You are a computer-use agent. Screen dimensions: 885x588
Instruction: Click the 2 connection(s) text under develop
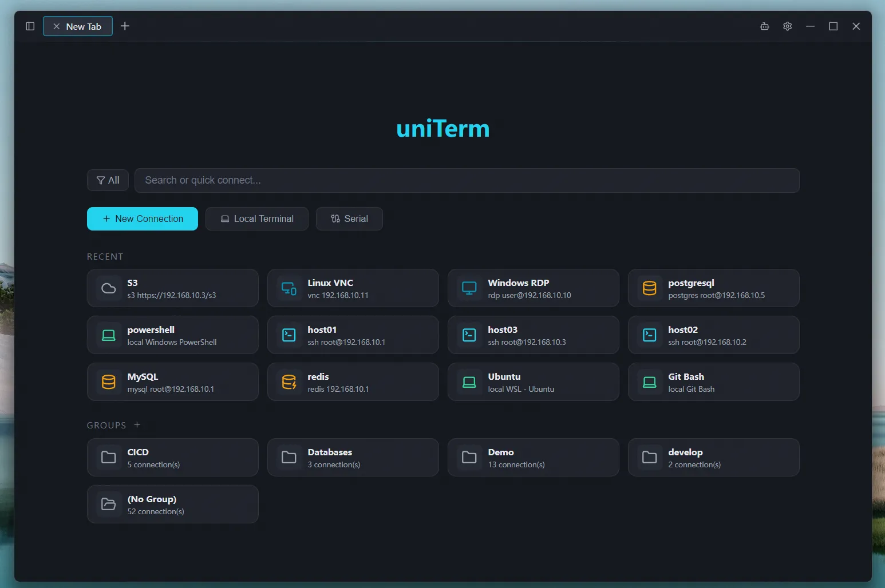tap(694, 464)
